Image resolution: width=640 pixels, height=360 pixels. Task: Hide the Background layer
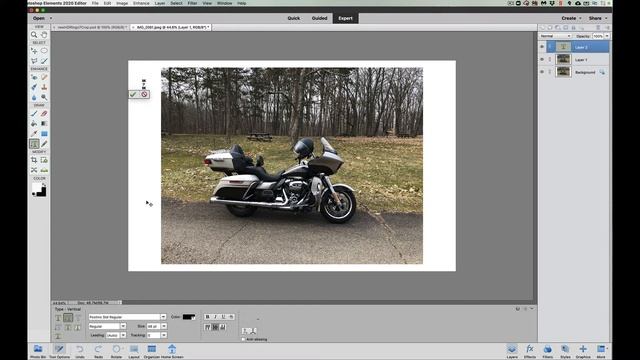(542, 72)
